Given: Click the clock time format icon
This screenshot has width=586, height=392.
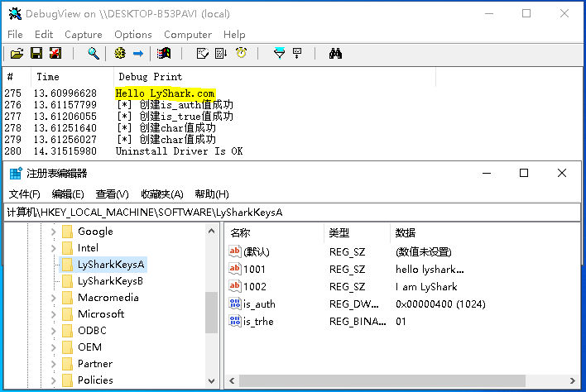Looking at the screenshot, I should 241,54.
